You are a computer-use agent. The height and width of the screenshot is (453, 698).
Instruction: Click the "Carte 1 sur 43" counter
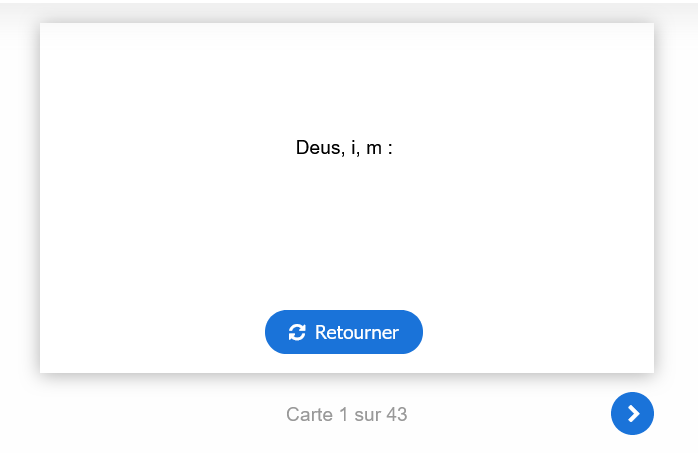[x=346, y=414]
